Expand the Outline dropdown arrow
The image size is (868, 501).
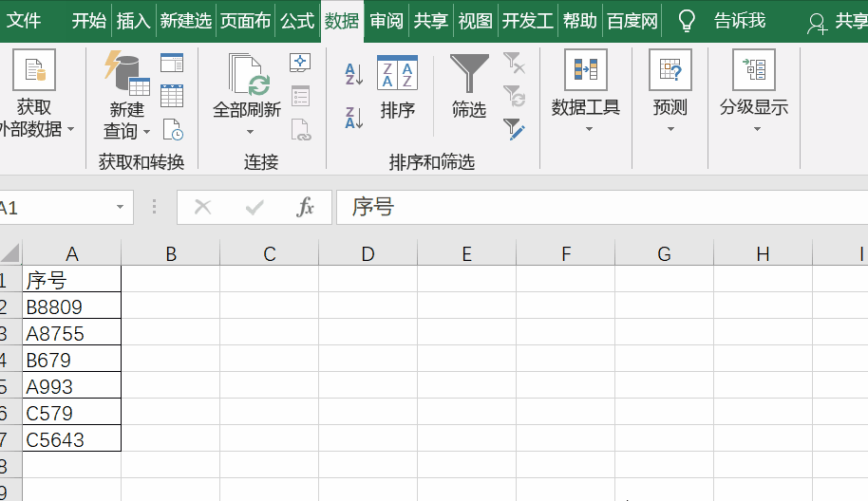tap(757, 129)
